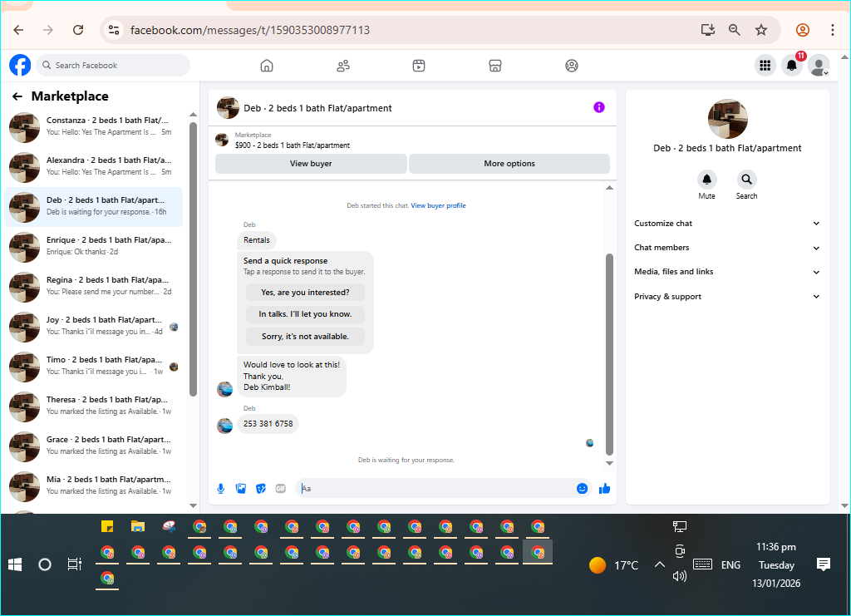Show hidden system tray icons chevron
851x616 pixels.
[x=659, y=565]
